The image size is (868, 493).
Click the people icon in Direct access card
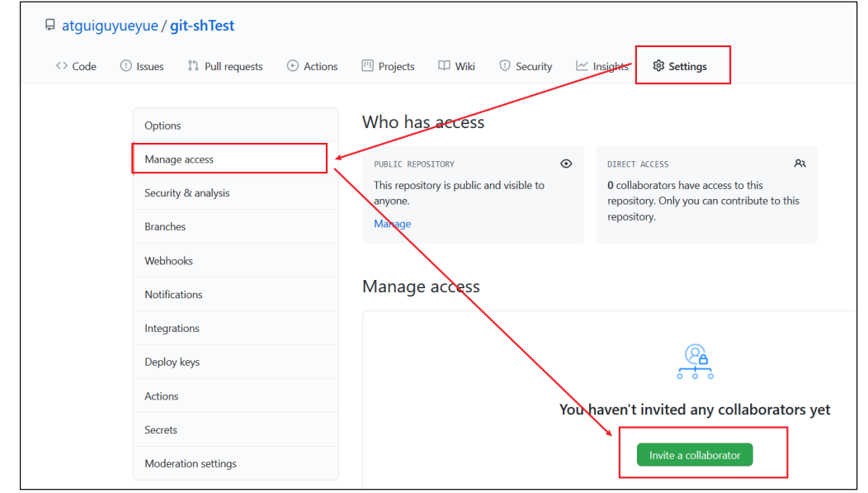[800, 164]
